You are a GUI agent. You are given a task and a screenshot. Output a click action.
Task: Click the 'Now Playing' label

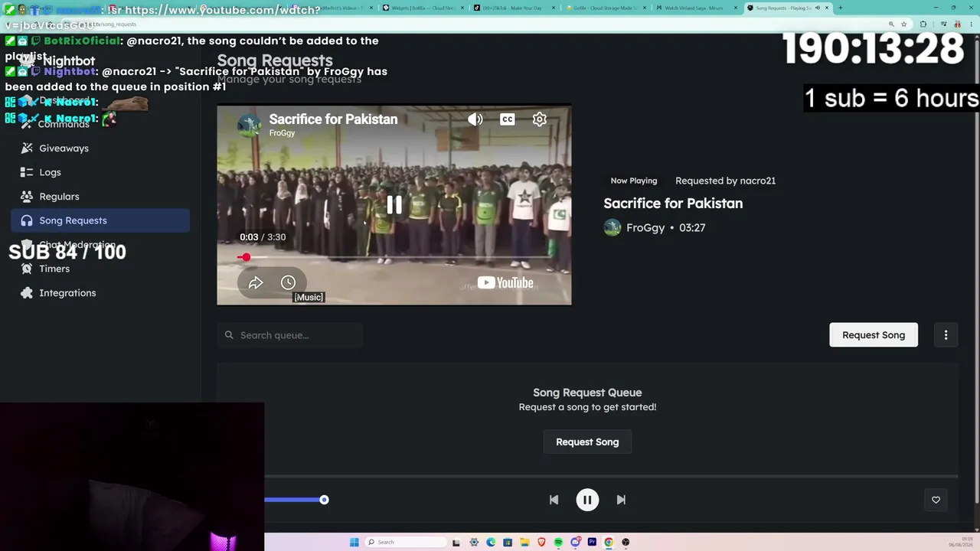coord(634,181)
